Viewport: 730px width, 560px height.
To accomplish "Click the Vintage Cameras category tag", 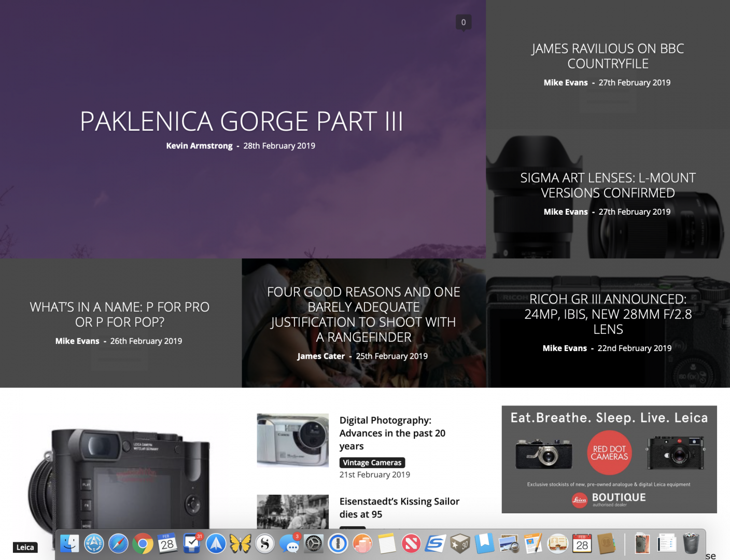I will [x=372, y=463].
